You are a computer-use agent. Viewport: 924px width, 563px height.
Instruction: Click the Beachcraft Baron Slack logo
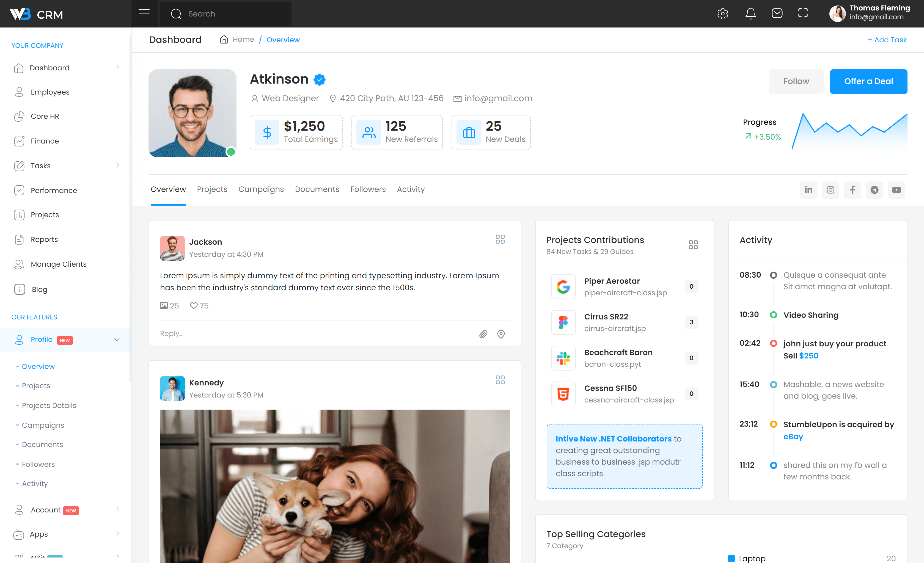click(x=563, y=358)
